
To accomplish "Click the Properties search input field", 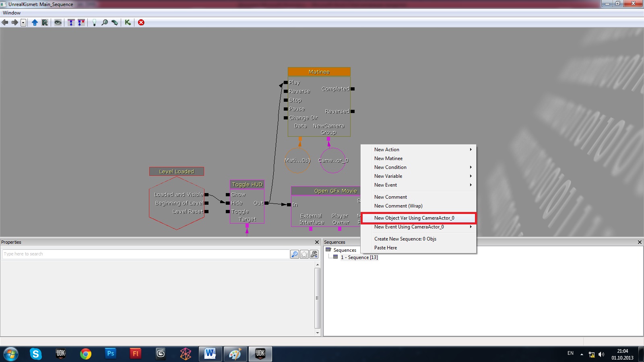I will coord(146,254).
